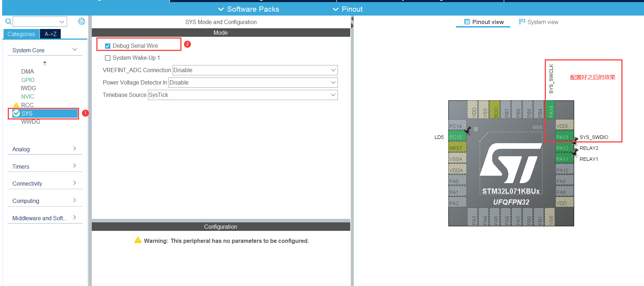Click pin PB1 on the chip bottom
The image size is (644, 286).
tap(539, 217)
